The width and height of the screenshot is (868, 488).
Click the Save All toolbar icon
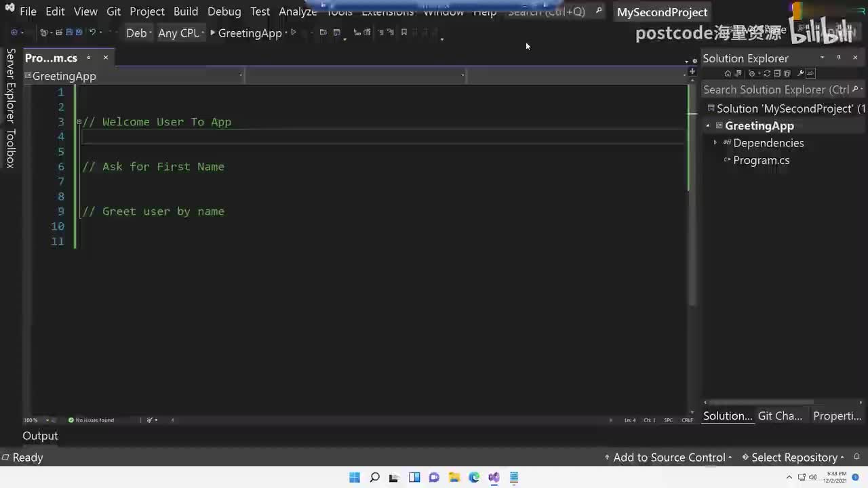pyautogui.click(x=79, y=33)
